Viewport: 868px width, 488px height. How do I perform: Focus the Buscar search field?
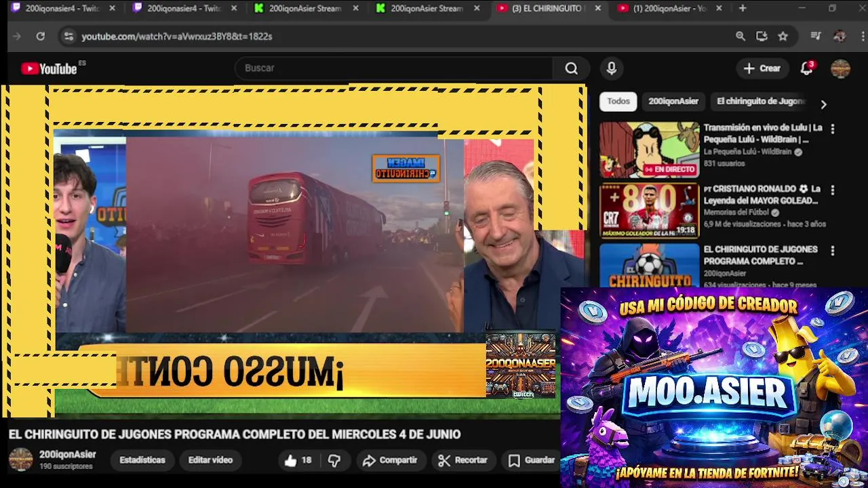pos(393,68)
